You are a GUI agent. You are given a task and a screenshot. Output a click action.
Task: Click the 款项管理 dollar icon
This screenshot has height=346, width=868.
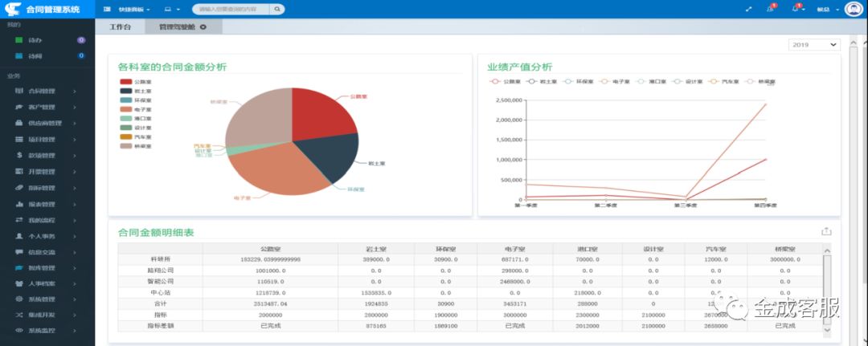18,155
